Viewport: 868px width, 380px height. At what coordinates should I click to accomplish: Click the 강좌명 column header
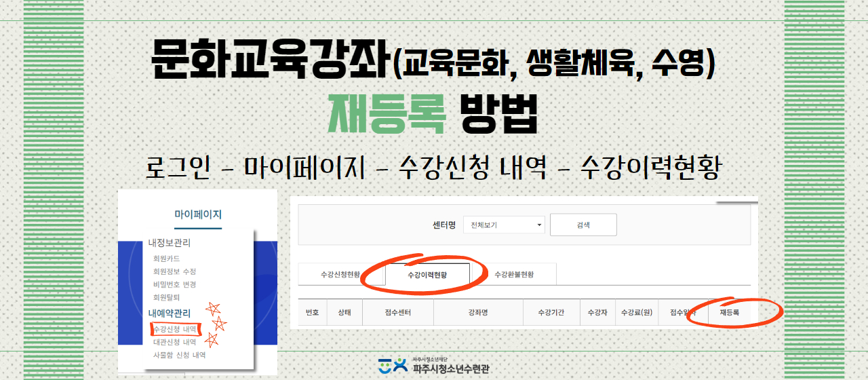477,313
